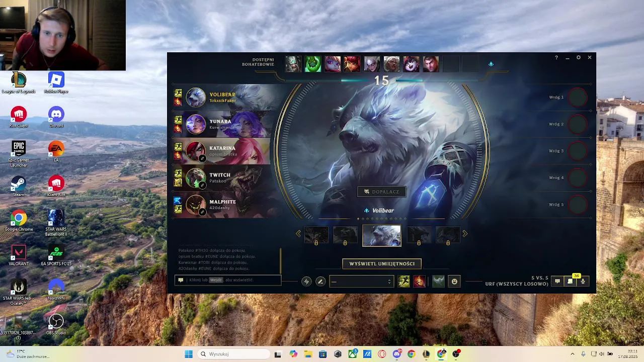Image resolution: width=644 pixels, height=362 pixels.
Task: Choose the dark-haired grinning champion on the bench
Action: click(x=411, y=64)
